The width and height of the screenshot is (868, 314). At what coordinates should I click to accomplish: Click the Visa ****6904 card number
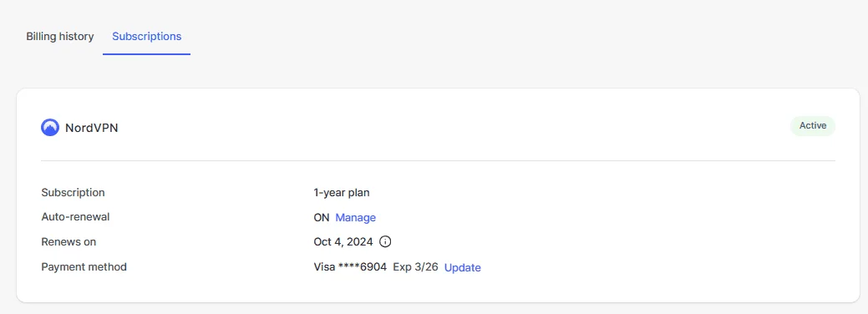click(x=350, y=267)
